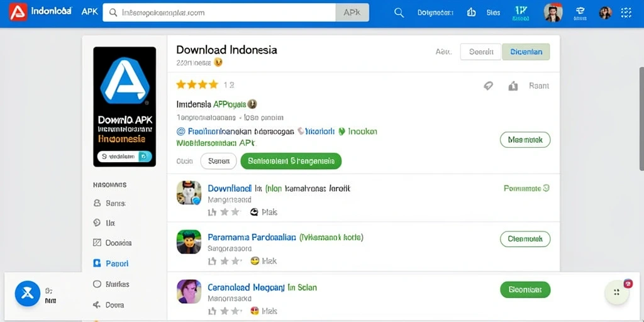Select the Doora sidebar item
644x322 pixels.
point(108,305)
